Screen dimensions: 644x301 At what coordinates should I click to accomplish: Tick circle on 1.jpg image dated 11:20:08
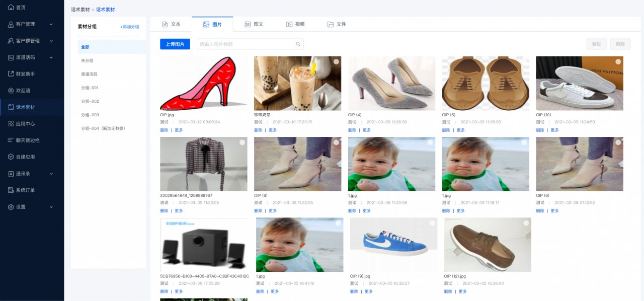pyautogui.click(x=430, y=142)
